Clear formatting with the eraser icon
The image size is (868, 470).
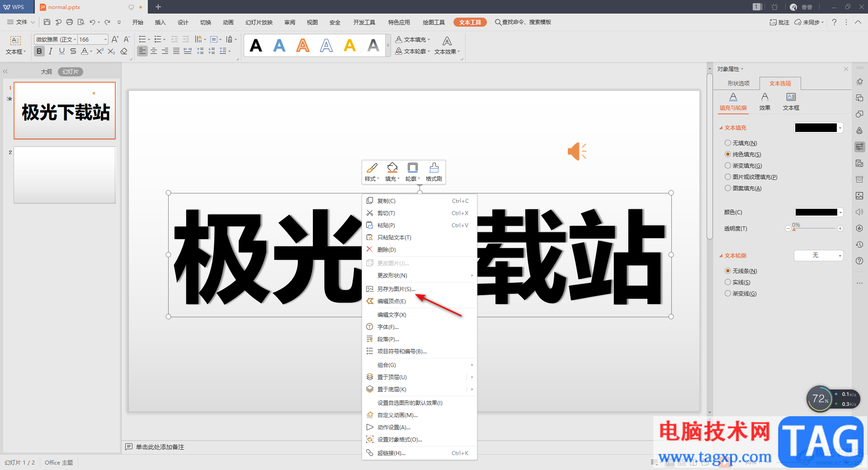[x=124, y=51]
